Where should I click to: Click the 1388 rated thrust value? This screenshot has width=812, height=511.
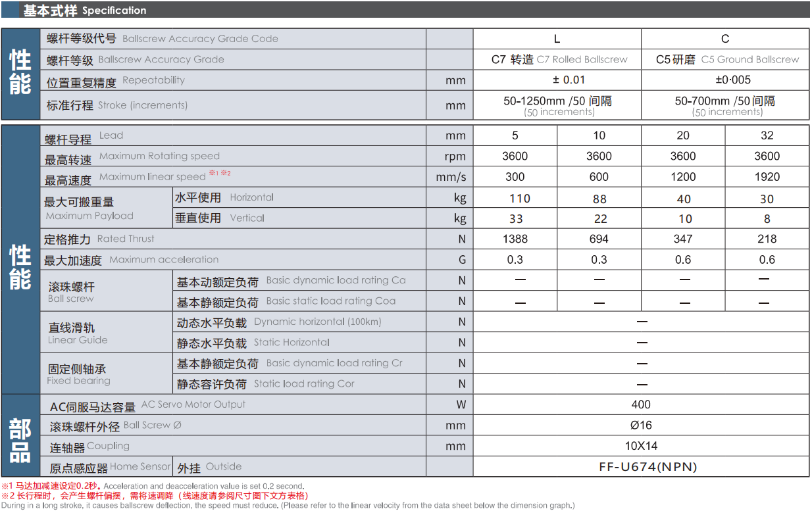(515, 239)
